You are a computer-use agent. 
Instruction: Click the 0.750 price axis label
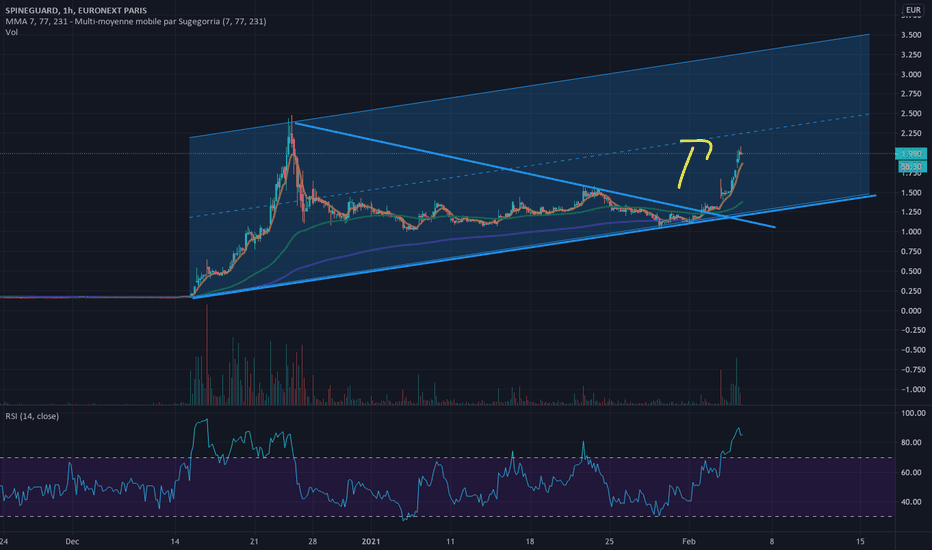(x=911, y=252)
